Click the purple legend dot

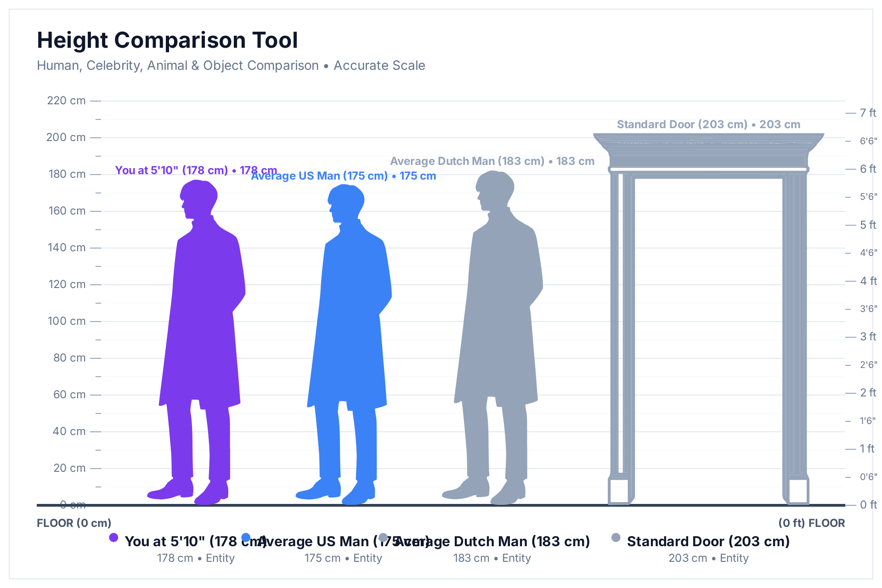(x=113, y=537)
